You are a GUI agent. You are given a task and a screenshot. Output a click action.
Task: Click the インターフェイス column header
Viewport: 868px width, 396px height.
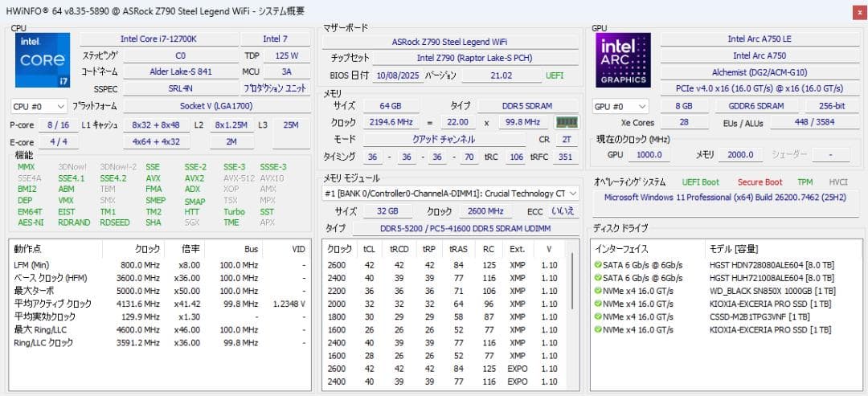click(x=648, y=249)
